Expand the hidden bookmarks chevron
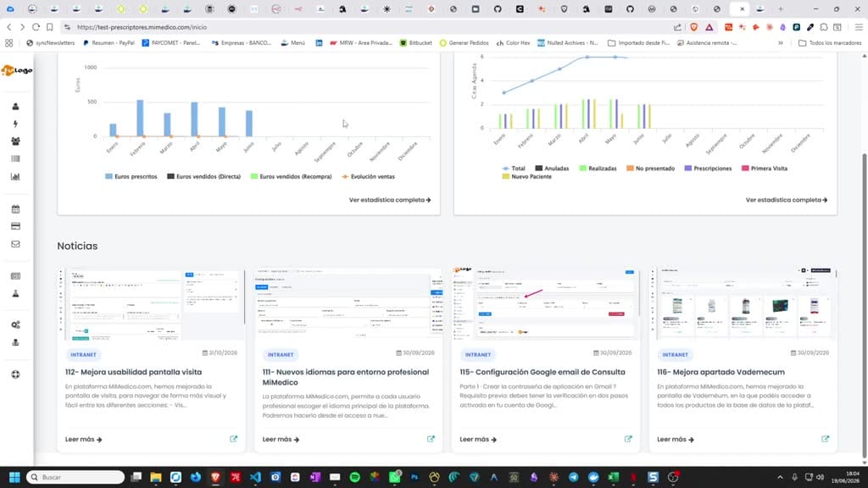The image size is (868, 488). [781, 42]
